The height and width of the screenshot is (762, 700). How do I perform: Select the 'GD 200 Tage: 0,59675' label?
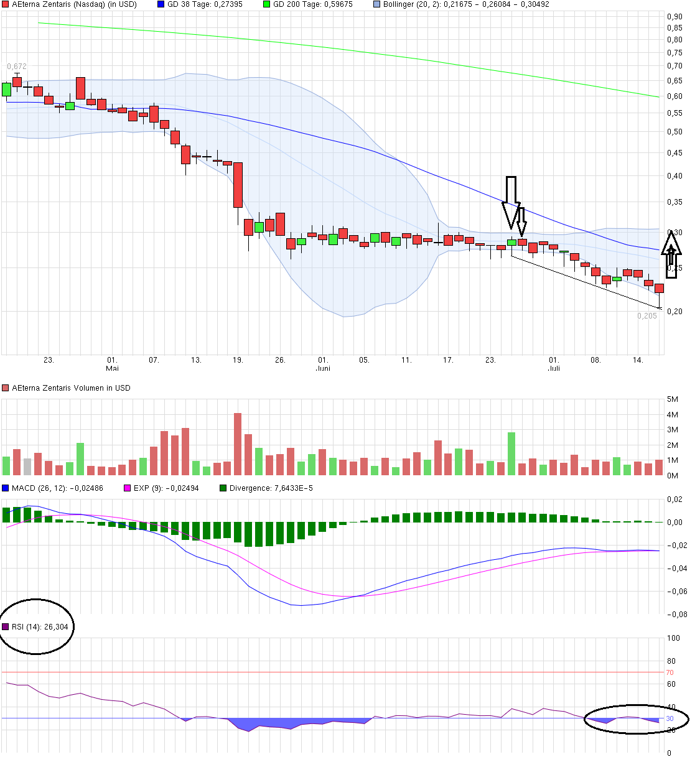click(x=313, y=4)
